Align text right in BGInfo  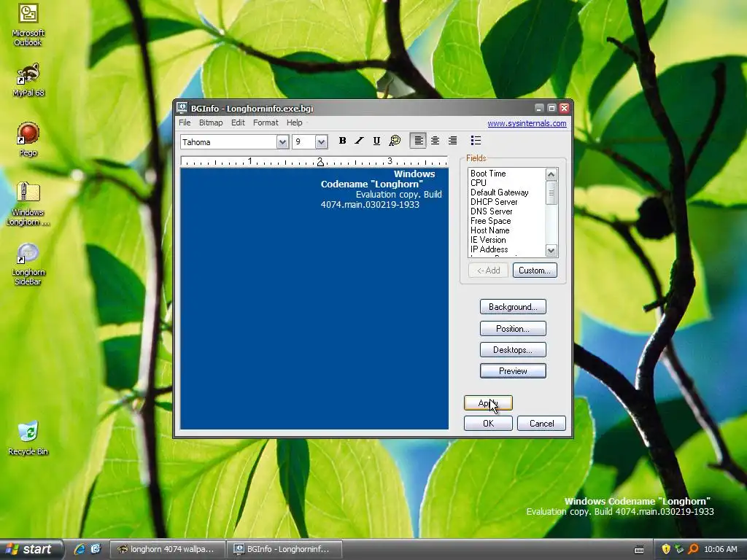[452, 141]
